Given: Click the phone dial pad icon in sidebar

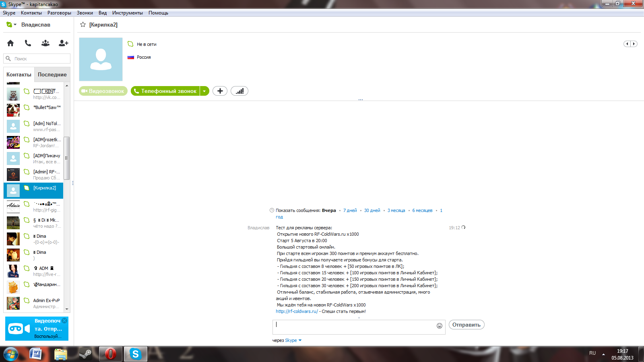Looking at the screenshot, I should (28, 43).
